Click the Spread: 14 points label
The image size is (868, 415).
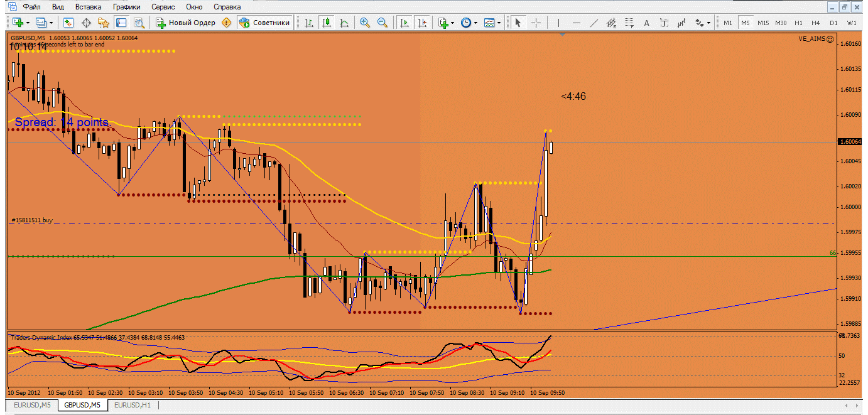point(62,122)
